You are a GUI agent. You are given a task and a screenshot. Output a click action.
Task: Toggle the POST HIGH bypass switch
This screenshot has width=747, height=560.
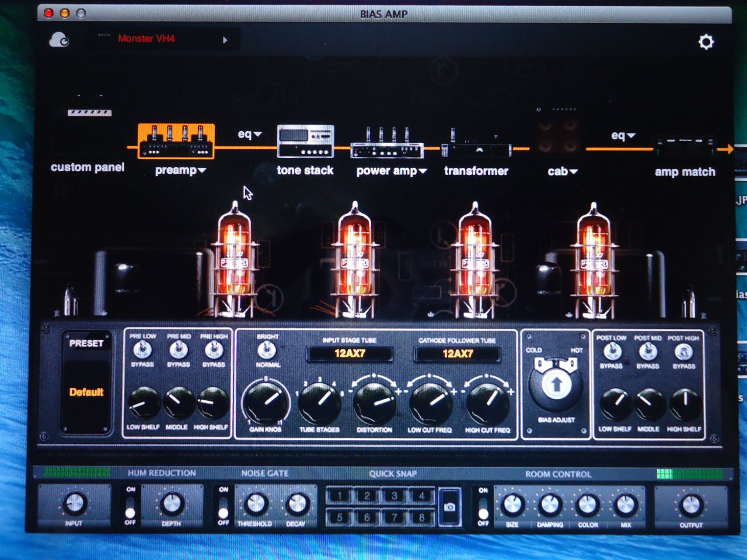click(x=683, y=351)
